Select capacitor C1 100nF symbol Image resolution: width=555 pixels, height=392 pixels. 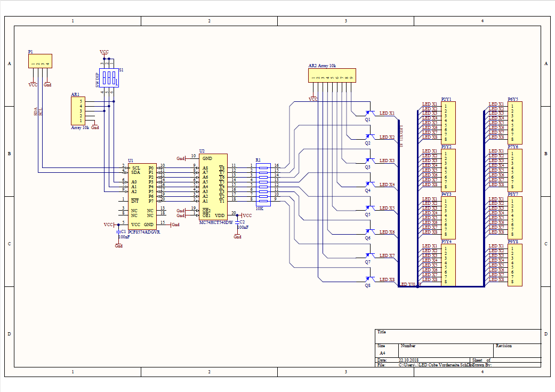(x=118, y=232)
